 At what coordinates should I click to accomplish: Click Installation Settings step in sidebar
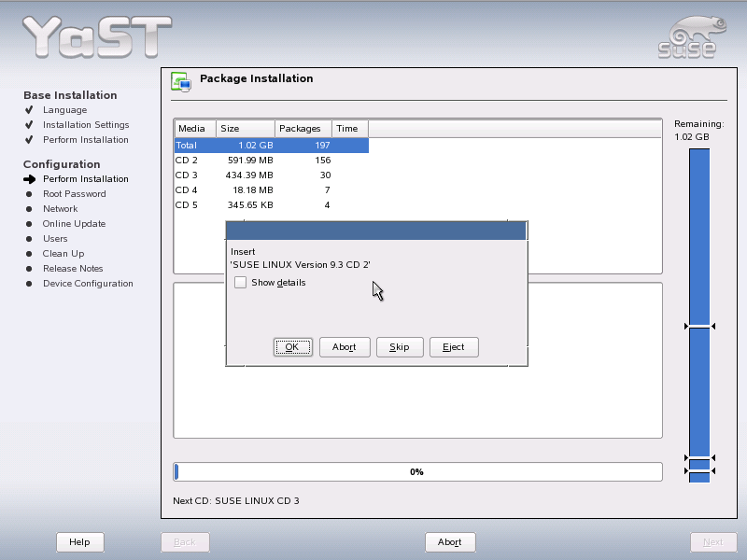coord(86,125)
